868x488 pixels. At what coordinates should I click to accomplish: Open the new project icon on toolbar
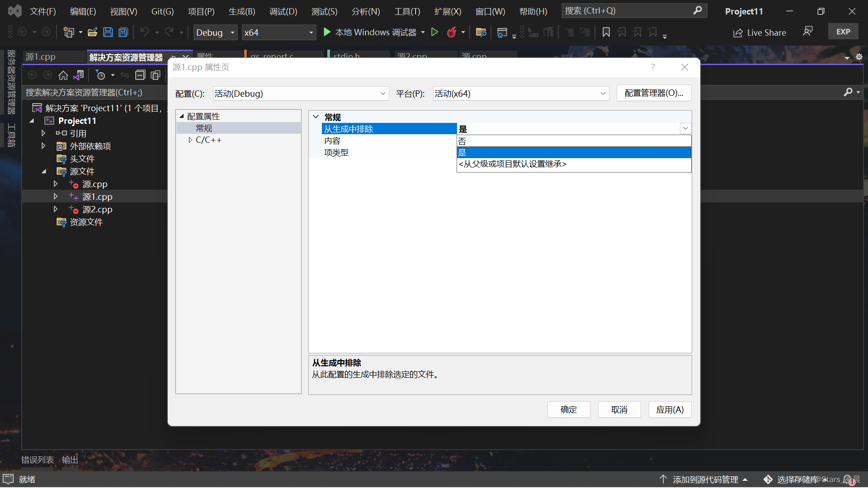coord(69,32)
